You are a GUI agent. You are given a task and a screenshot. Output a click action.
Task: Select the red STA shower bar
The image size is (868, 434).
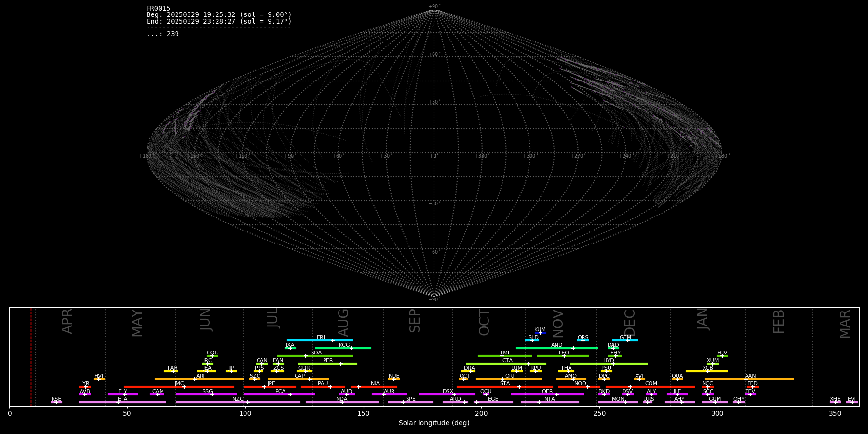[x=505, y=387]
